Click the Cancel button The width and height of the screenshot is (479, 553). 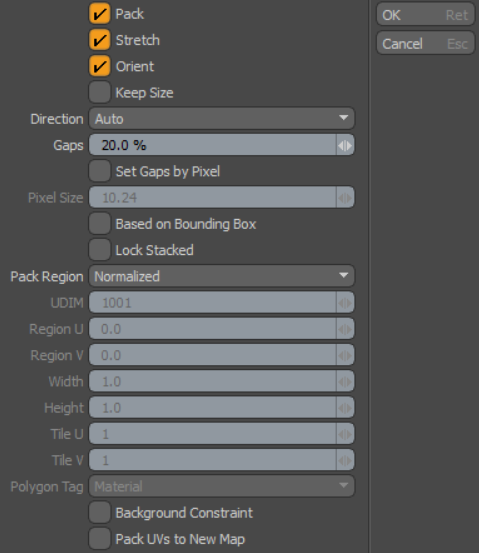point(425,44)
